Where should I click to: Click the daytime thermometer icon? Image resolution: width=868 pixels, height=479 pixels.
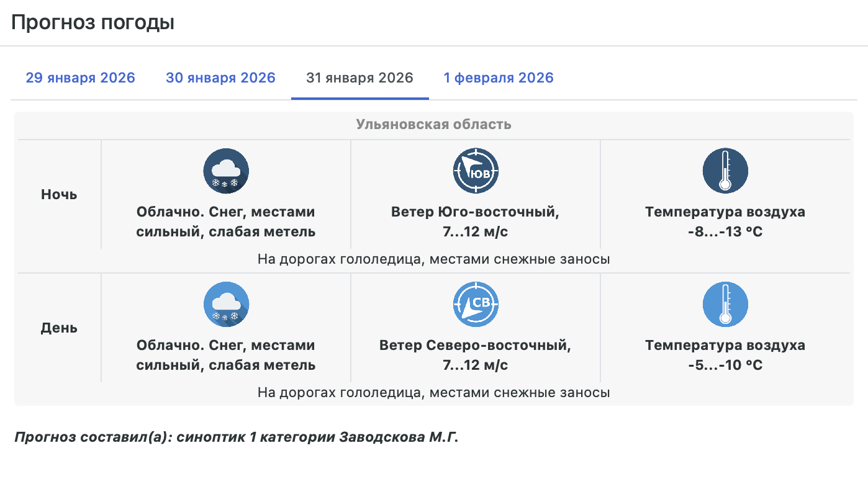point(725,304)
